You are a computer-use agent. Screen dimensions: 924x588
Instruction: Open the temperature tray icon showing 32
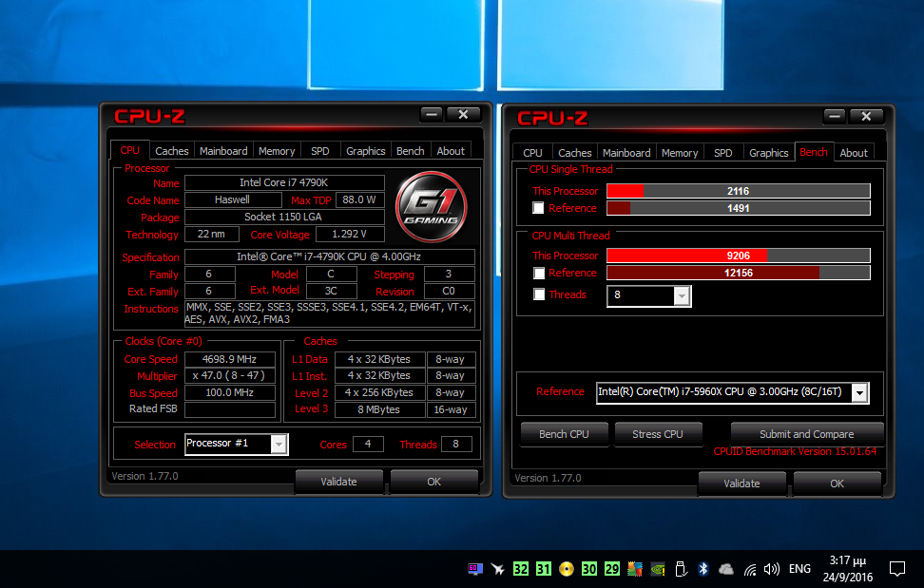521,569
